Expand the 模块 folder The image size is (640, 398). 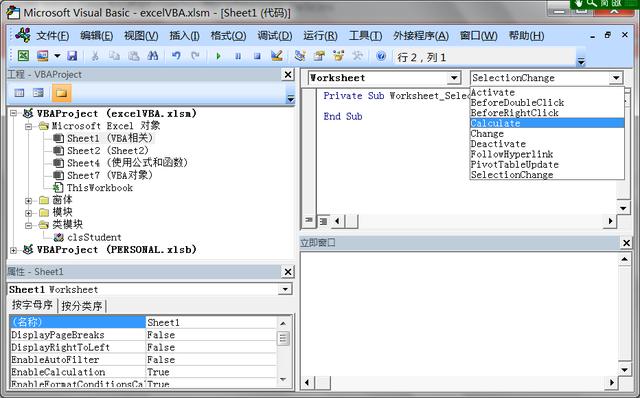tap(29, 213)
